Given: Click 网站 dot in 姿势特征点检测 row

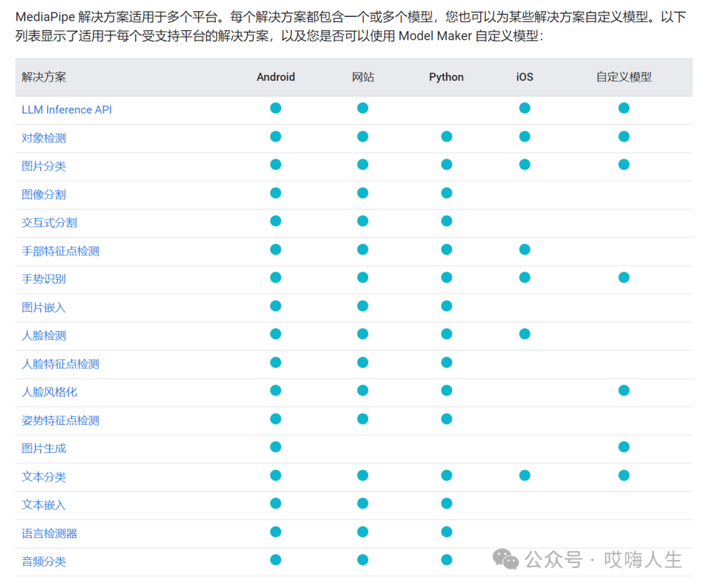Looking at the screenshot, I should (x=363, y=419).
